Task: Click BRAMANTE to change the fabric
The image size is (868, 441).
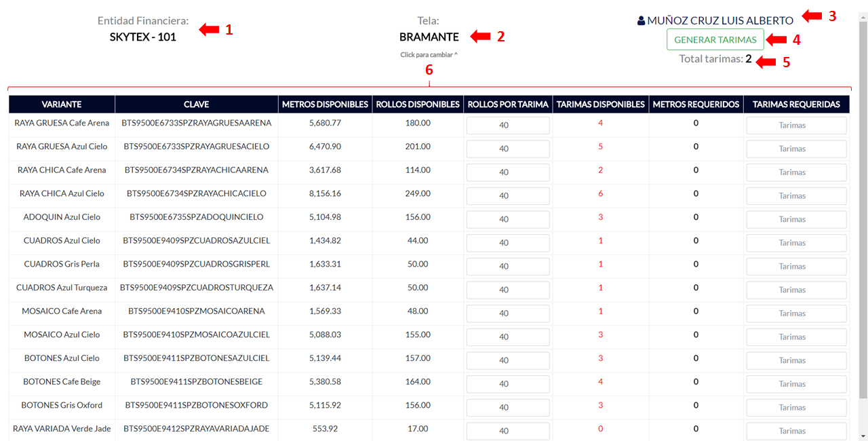Action: click(x=429, y=37)
